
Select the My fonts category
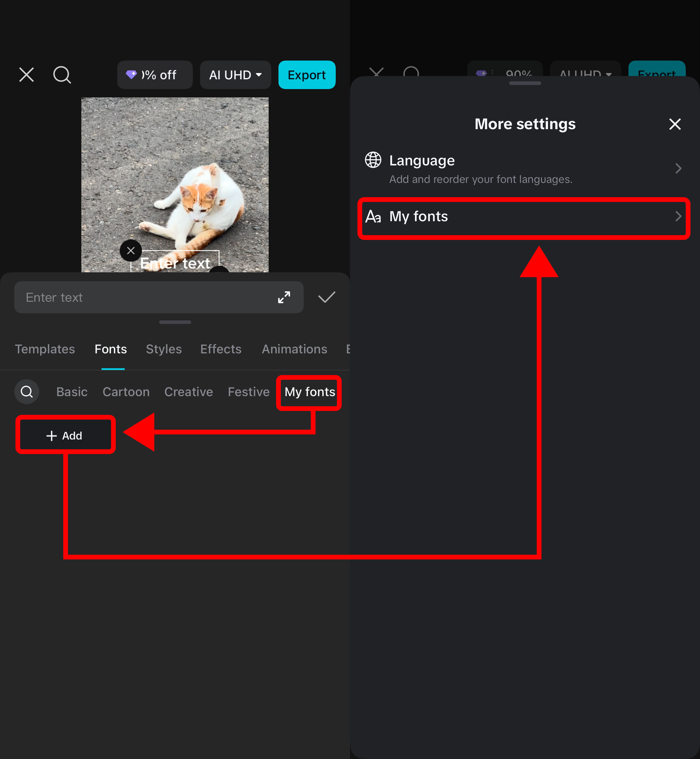tap(310, 392)
